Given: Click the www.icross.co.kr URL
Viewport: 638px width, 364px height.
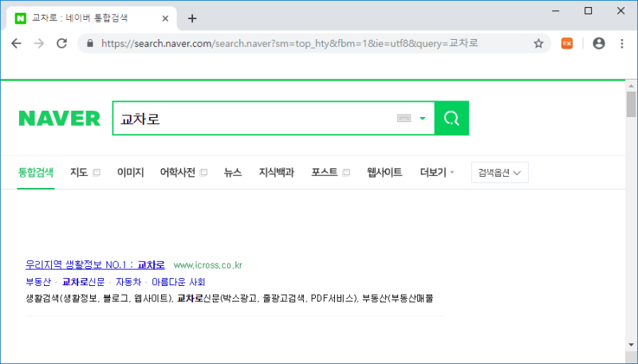Looking at the screenshot, I should pos(208,265).
